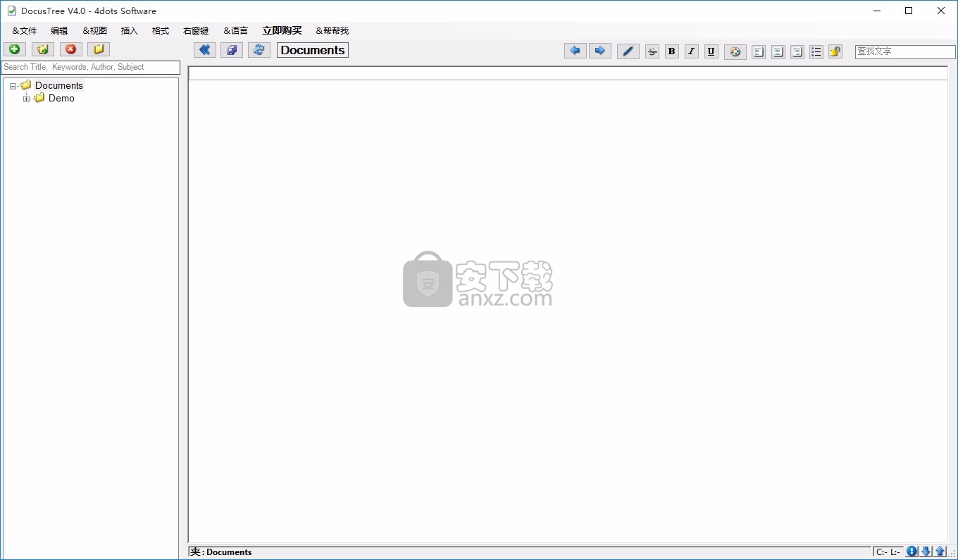
Task: Open the 文件 menu
Action: 25,31
